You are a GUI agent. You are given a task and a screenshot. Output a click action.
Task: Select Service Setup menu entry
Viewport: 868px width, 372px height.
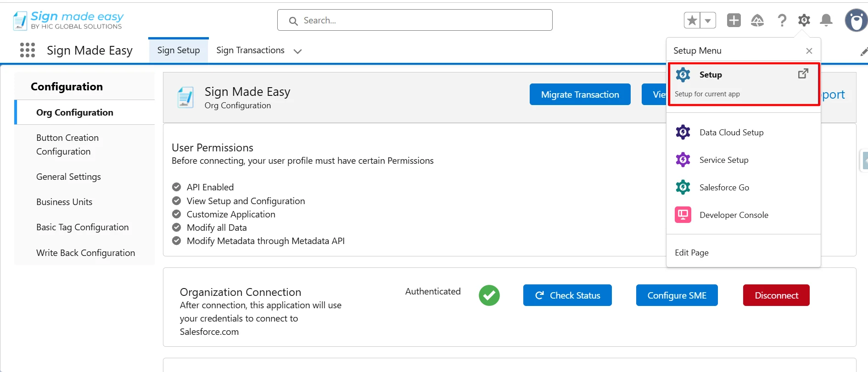coord(743,160)
